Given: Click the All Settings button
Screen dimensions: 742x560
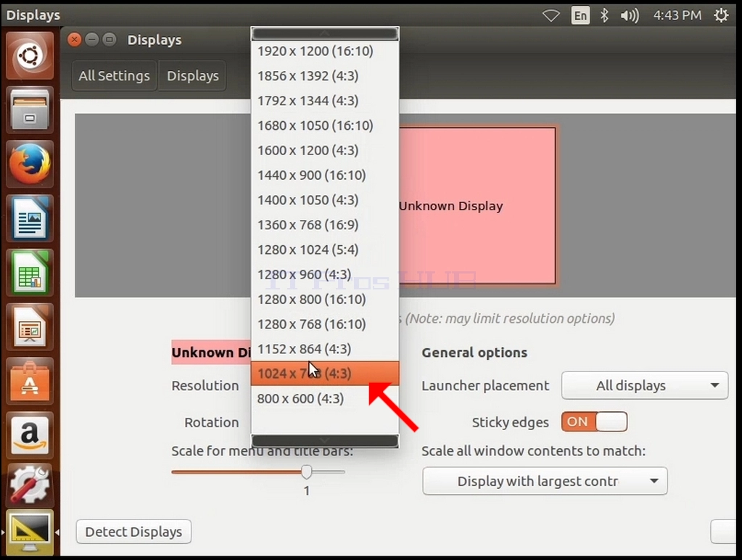Looking at the screenshot, I should coord(114,75).
